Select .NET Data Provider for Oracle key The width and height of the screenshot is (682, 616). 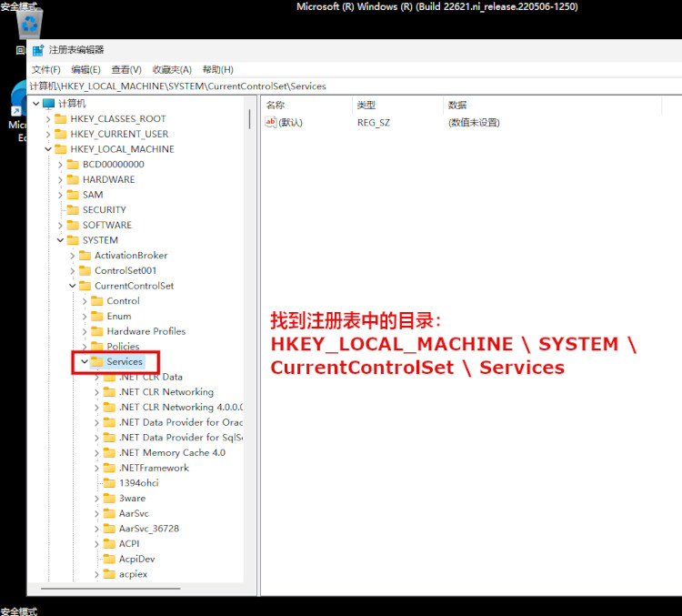click(181, 423)
